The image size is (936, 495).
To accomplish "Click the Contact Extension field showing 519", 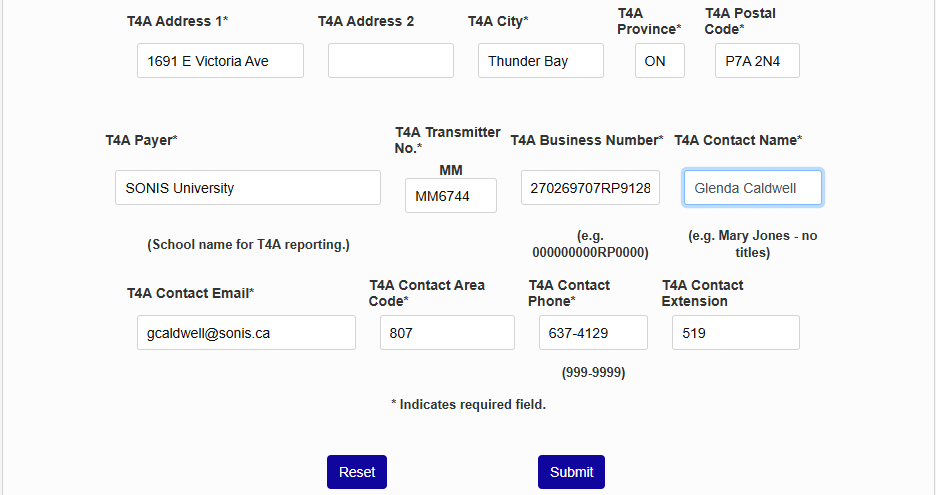I will [735, 333].
